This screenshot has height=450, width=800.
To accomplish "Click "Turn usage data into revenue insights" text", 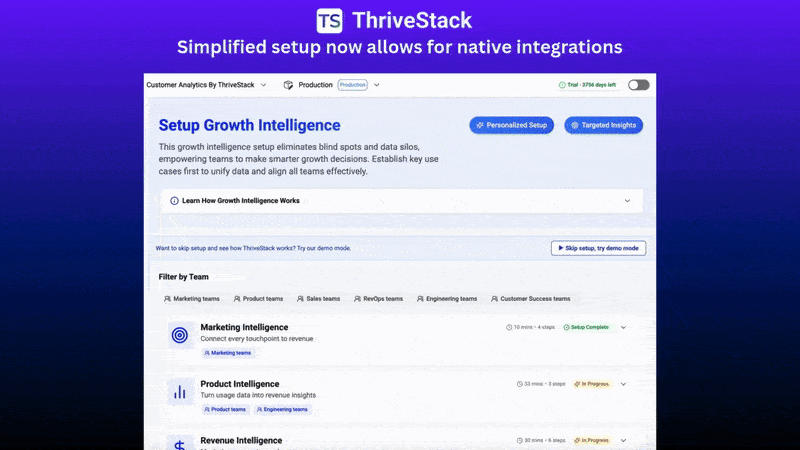I will pyautogui.click(x=258, y=395).
